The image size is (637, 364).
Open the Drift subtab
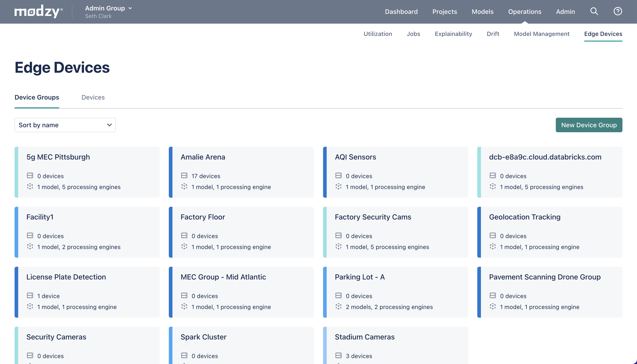tap(493, 34)
